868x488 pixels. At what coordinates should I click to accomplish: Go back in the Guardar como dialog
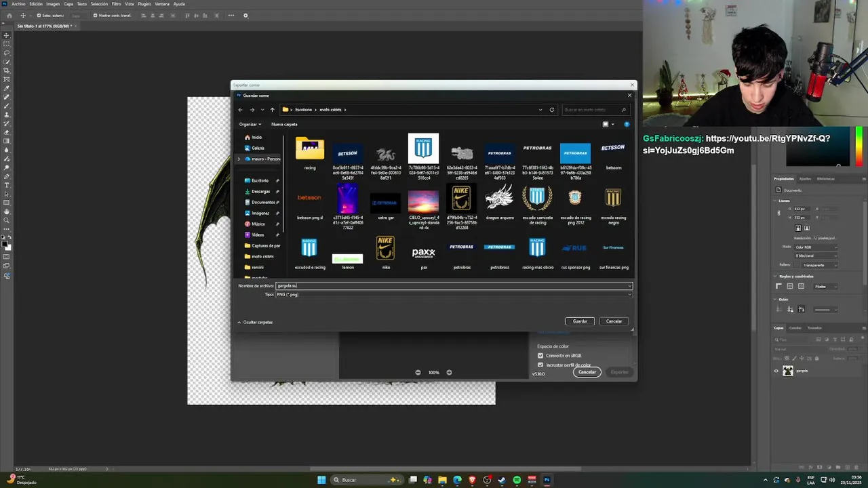[240, 110]
